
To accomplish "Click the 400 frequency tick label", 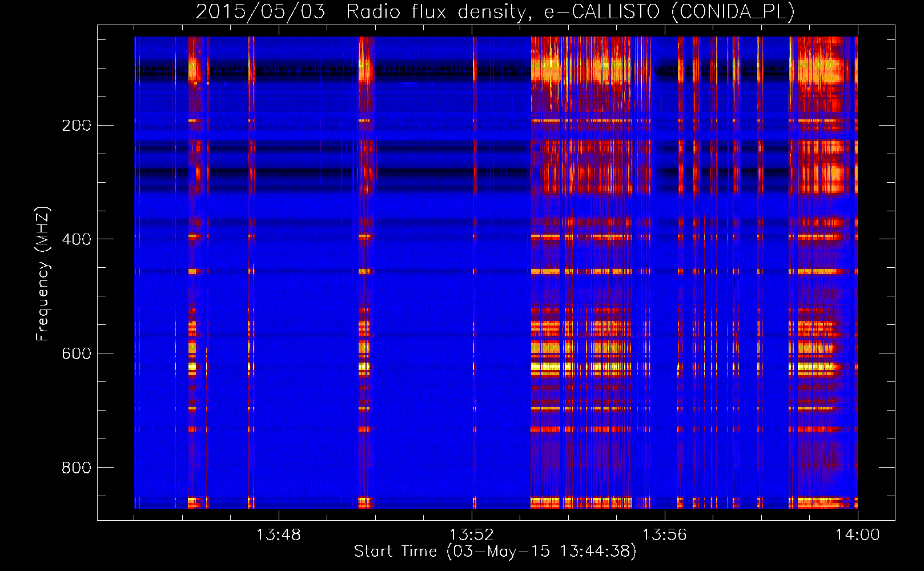I will point(77,239).
